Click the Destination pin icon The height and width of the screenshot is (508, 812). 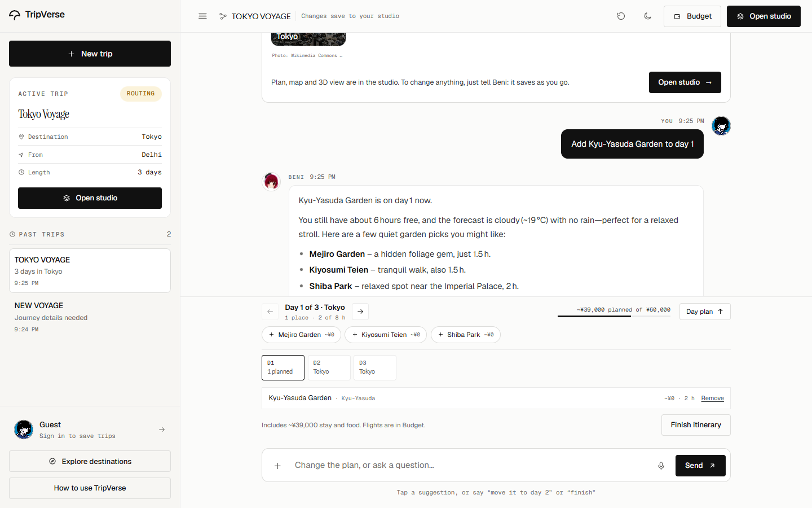(x=21, y=137)
